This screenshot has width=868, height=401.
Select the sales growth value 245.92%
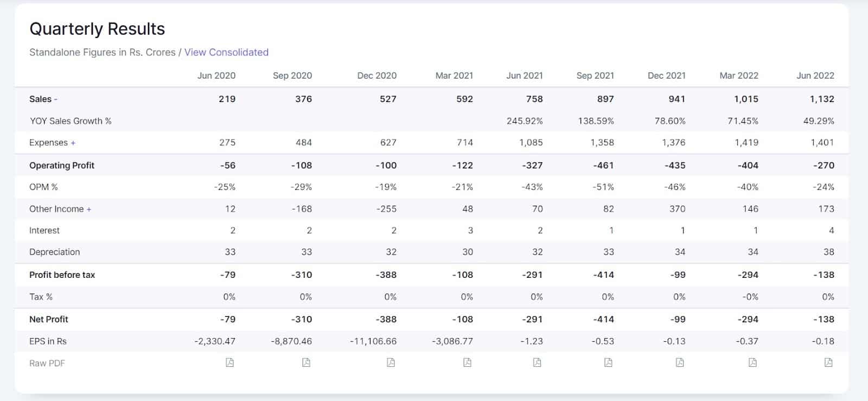click(x=525, y=121)
